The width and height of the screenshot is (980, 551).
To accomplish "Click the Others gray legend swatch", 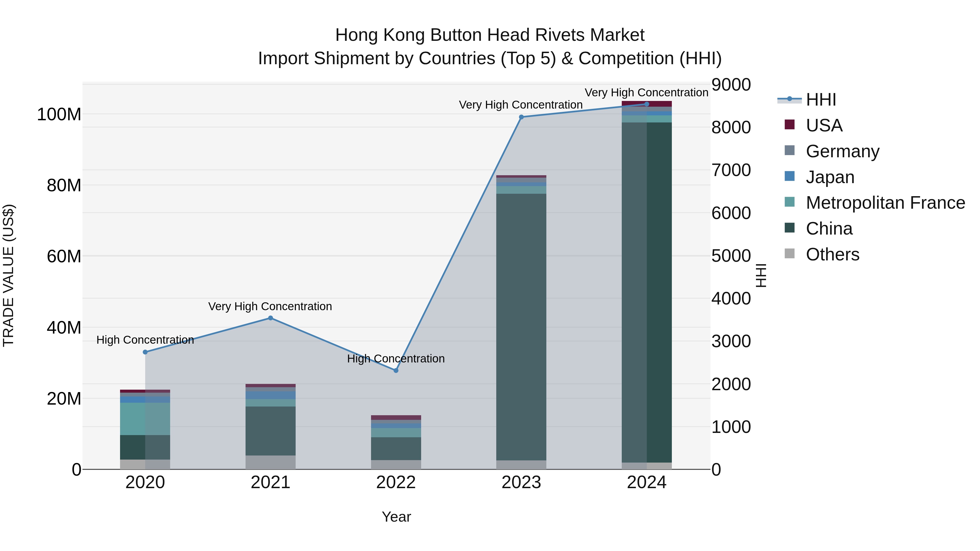I will [789, 254].
